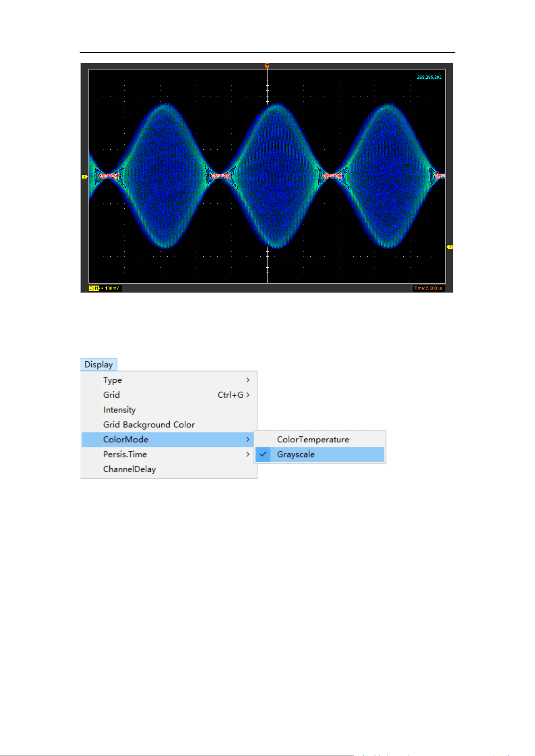Select the ColorMode menu entry
The height and width of the screenshot is (756, 535).
tap(169, 439)
